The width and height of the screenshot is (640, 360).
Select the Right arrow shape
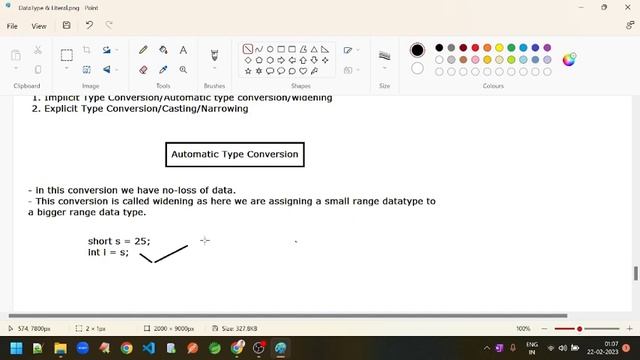pos(281,60)
